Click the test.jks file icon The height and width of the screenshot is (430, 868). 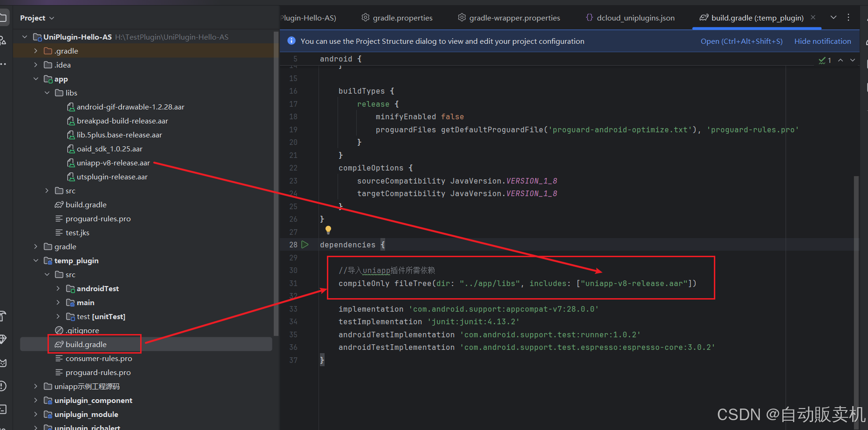tap(59, 232)
